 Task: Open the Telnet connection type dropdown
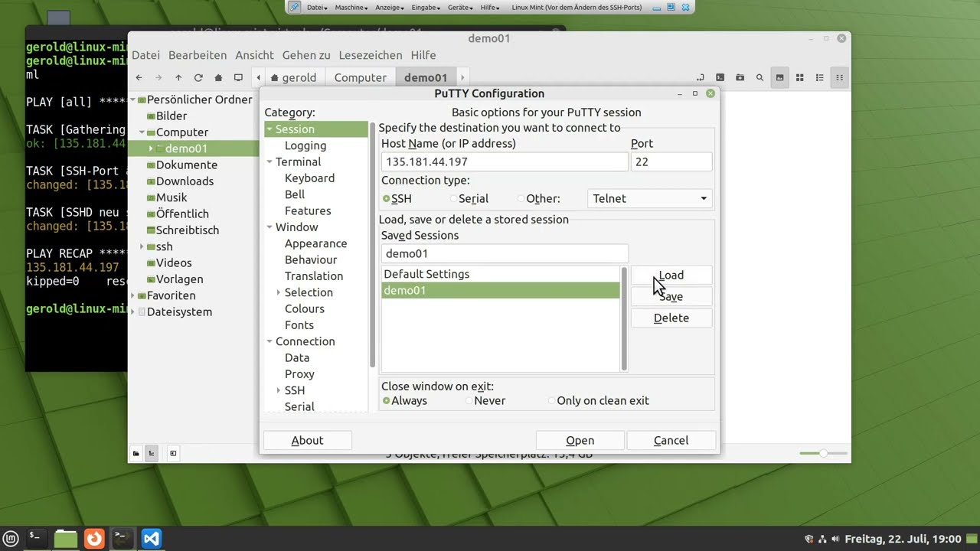649,198
